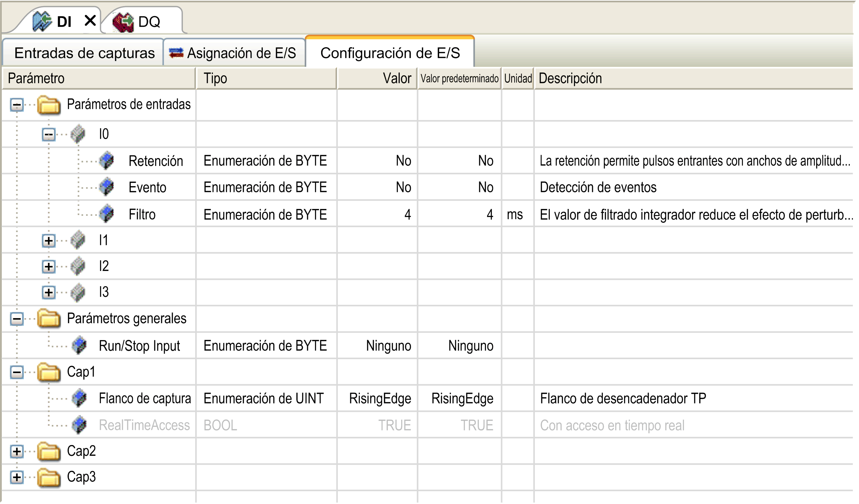Viewport: 859px width, 504px height.
Task: Select the Evento tree row label
Action: pyautogui.click(x=147, y=188)
